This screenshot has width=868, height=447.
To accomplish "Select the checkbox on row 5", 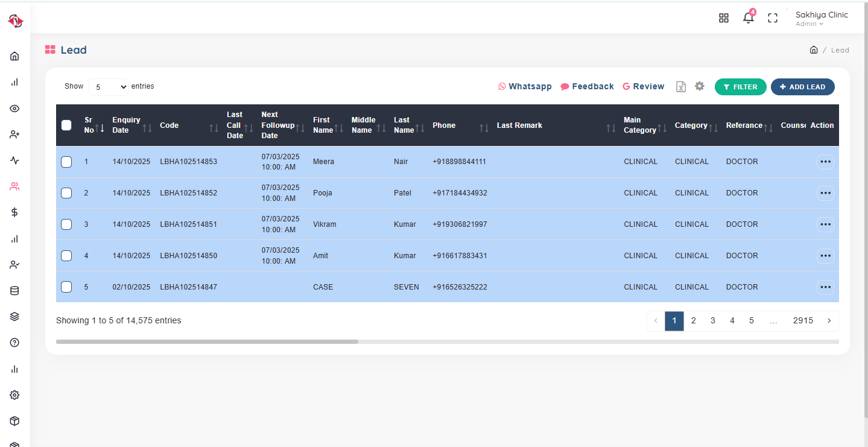I will tap(66, 287).
